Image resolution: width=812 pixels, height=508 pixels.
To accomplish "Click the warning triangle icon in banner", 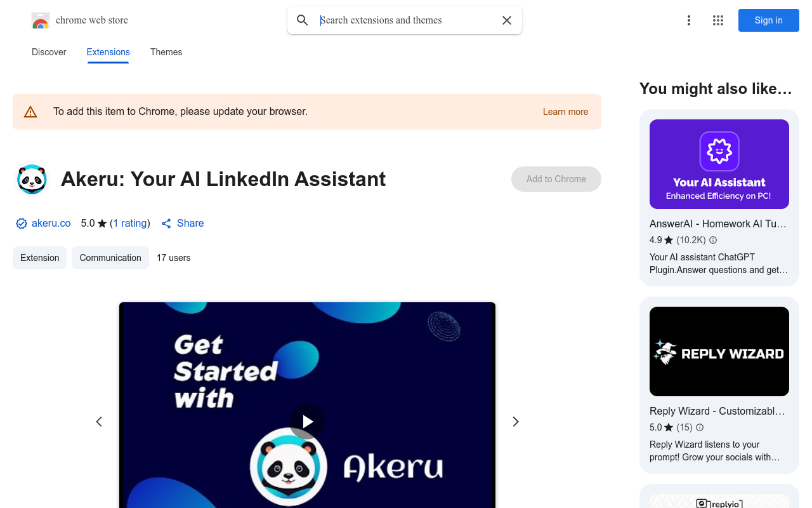I will coord(30,112).
